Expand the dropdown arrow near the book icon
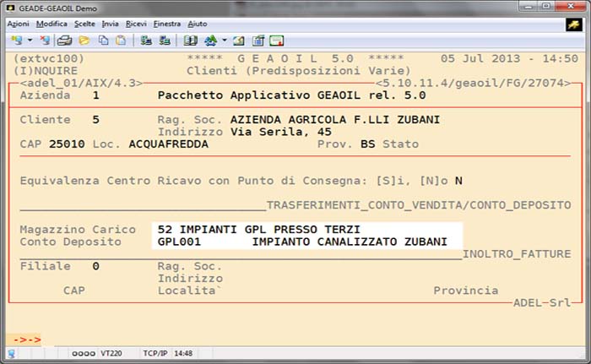Screen dimensions: 591x364 [222, 40]
